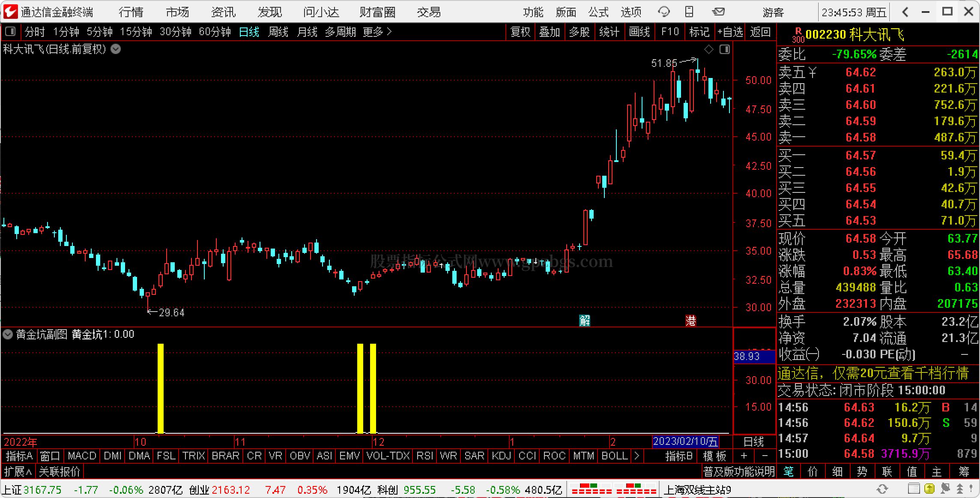This screenshot has width=980, height=498.
Task: Click the back arrow icon near the clock
Action: coord(905,12)
